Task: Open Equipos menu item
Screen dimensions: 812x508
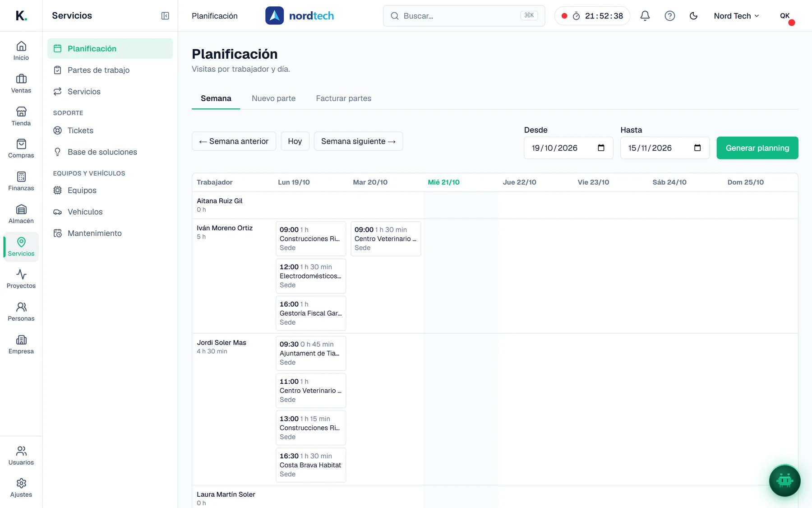Action: [x=110, y=190]
